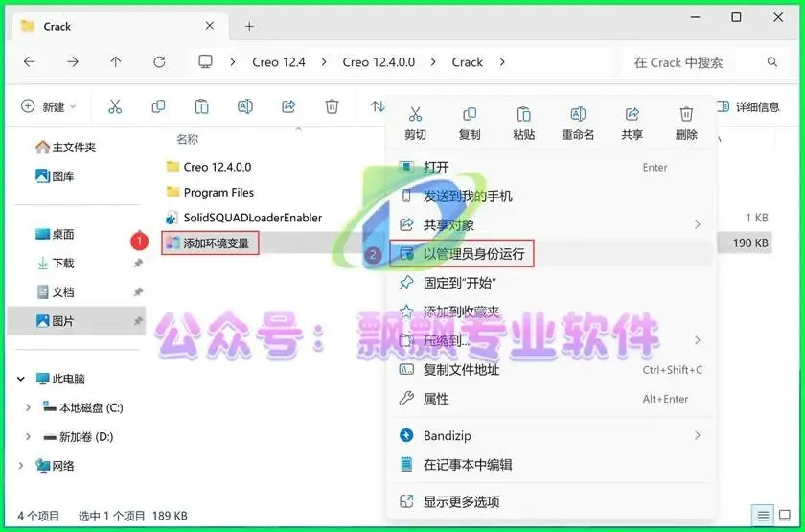Click Creo 12.4 in the address path

pyautogui.click(x=279, y=62)
